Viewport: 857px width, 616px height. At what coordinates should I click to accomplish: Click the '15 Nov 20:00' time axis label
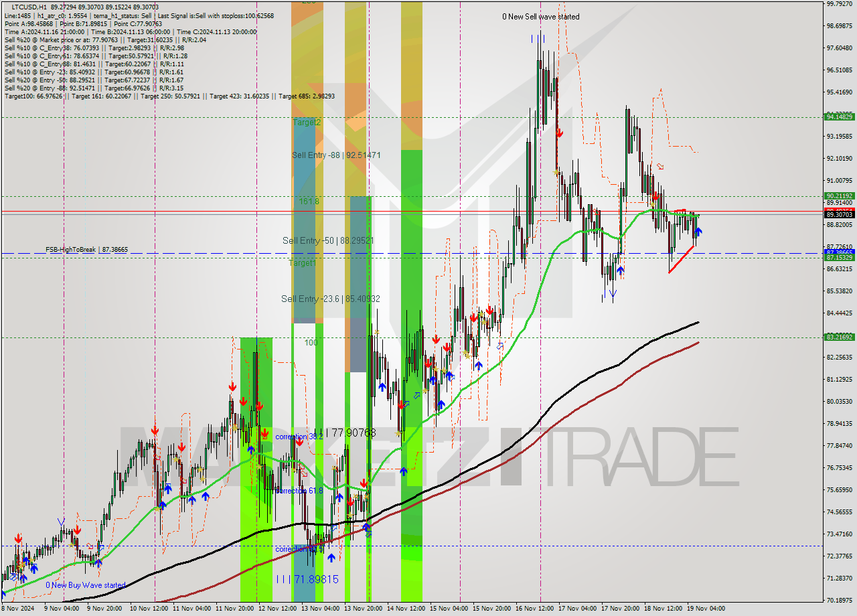(x=492, y=609)
